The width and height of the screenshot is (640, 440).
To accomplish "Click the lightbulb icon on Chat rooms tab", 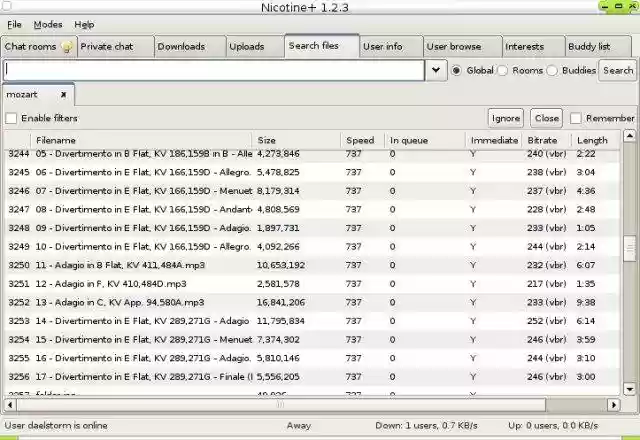I will coord(68,47).
